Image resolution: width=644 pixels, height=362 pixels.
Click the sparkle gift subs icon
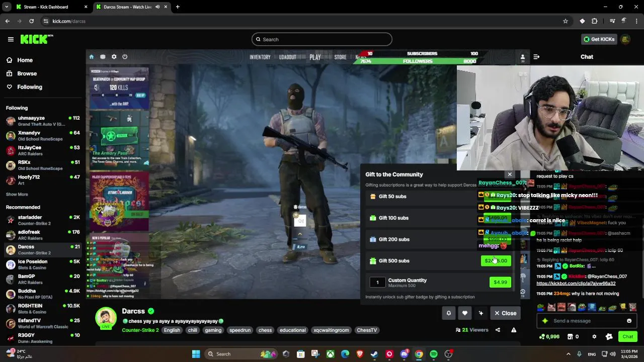pyautogui.click(x=481, y=313)
